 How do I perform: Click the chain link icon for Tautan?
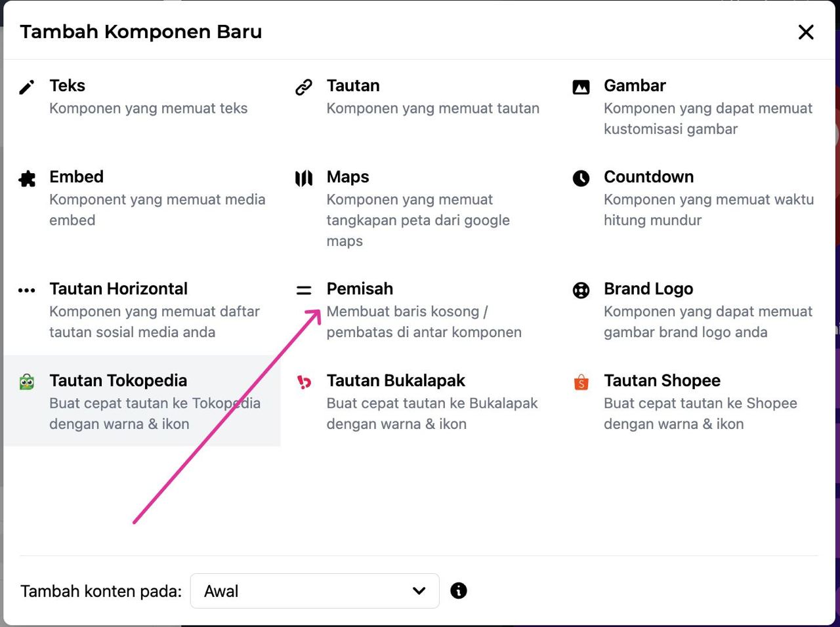[x=304, y=87]
